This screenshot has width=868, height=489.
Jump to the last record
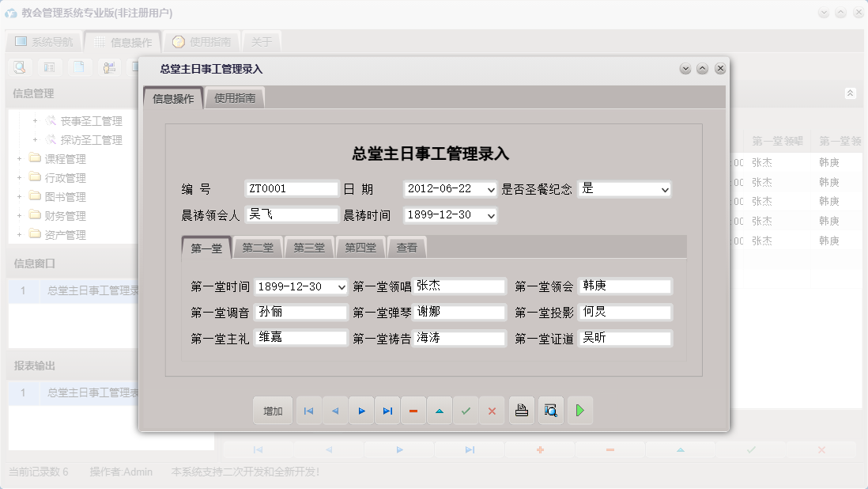[387, 411]
